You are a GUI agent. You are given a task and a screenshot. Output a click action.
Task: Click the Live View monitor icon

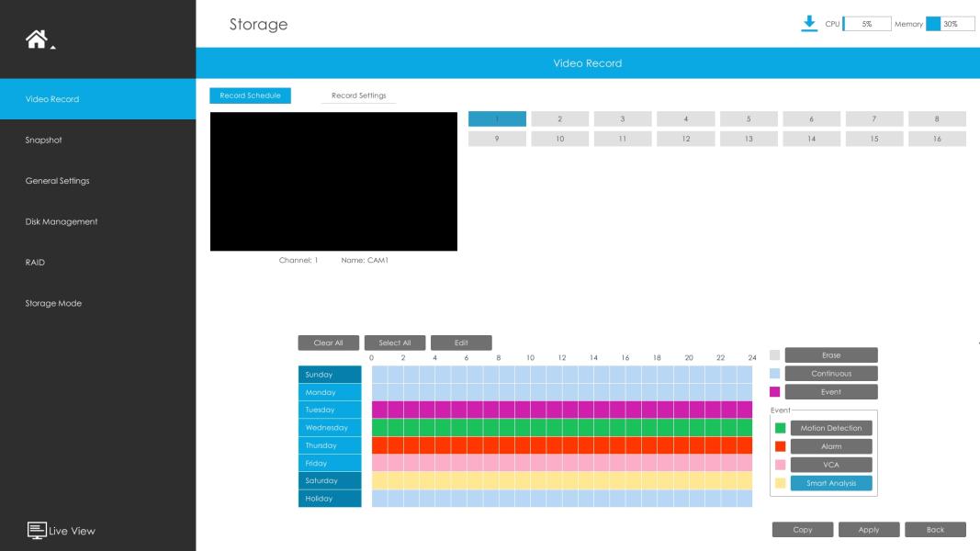tap(36, 531)
